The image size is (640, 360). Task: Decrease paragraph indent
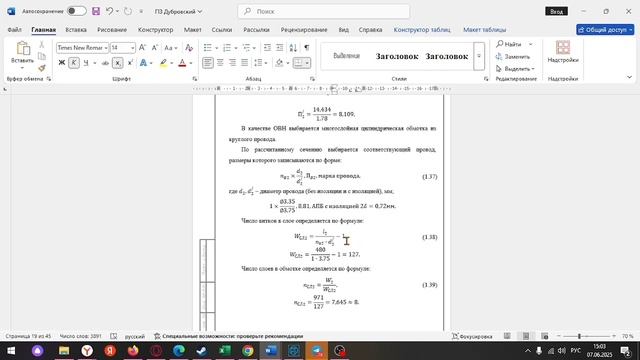[267, 48]
